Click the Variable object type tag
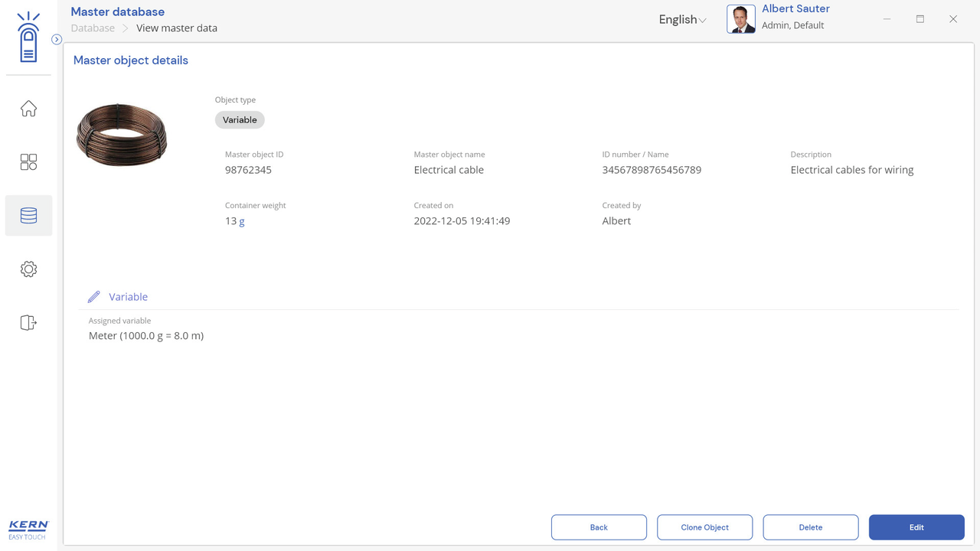 240,120
